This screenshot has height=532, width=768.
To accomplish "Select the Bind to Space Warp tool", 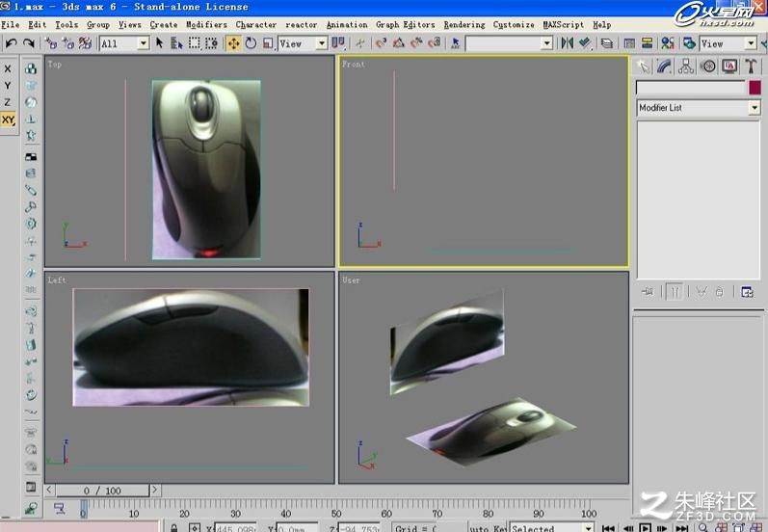I will click(85, 43).
